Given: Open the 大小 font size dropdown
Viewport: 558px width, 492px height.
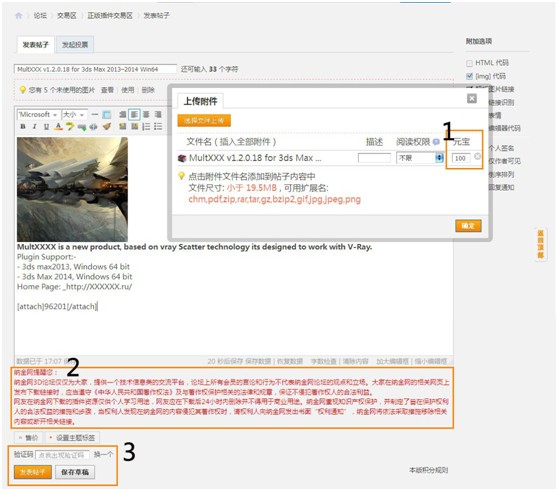Looking at the screenshot, I should tap(74, 115).
